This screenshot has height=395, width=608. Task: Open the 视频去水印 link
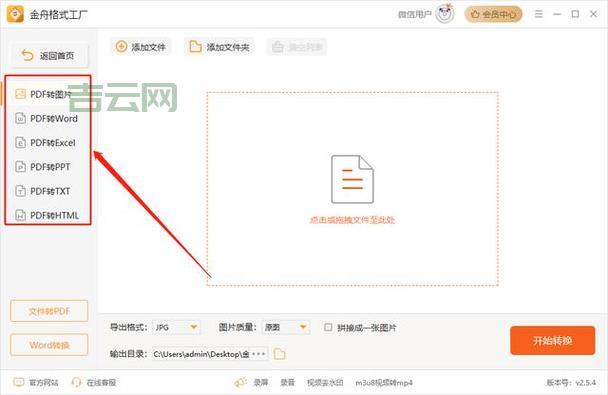click(325, 383)
